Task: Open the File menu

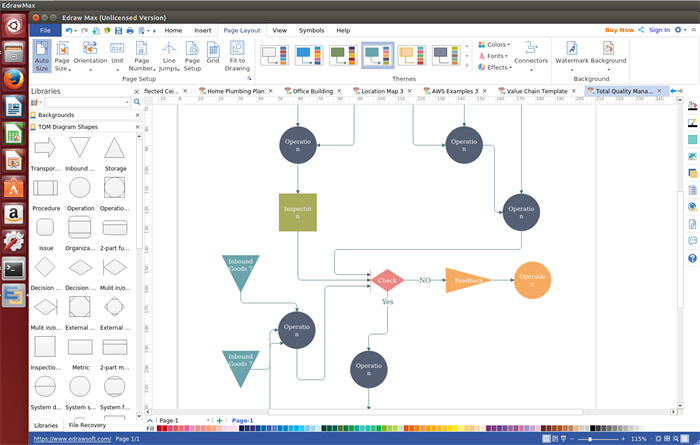Action: (45, 30)
